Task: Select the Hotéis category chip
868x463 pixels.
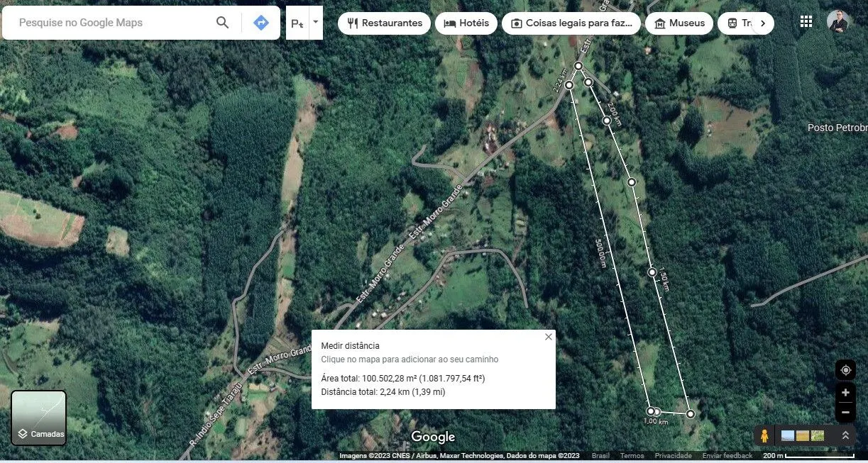Action: click(466, 23)
